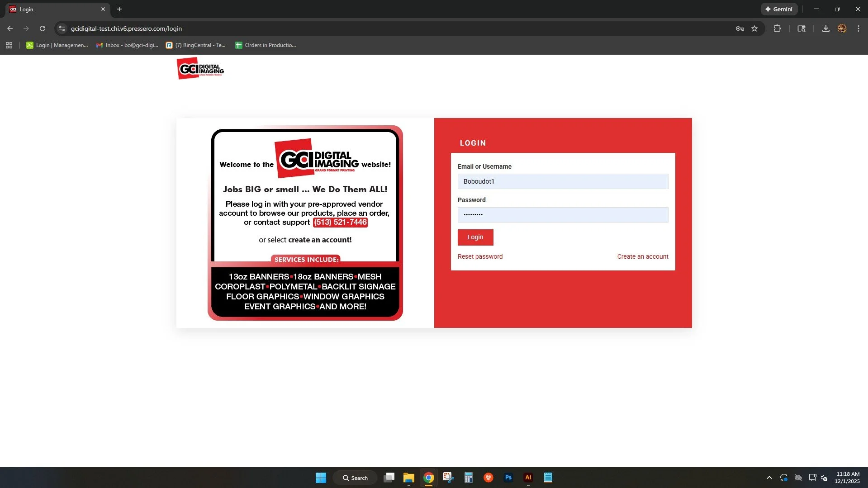This screenshot has width=868, height=488.
Task: Open the sync icon in system tray
Action: tap(784, 478)
